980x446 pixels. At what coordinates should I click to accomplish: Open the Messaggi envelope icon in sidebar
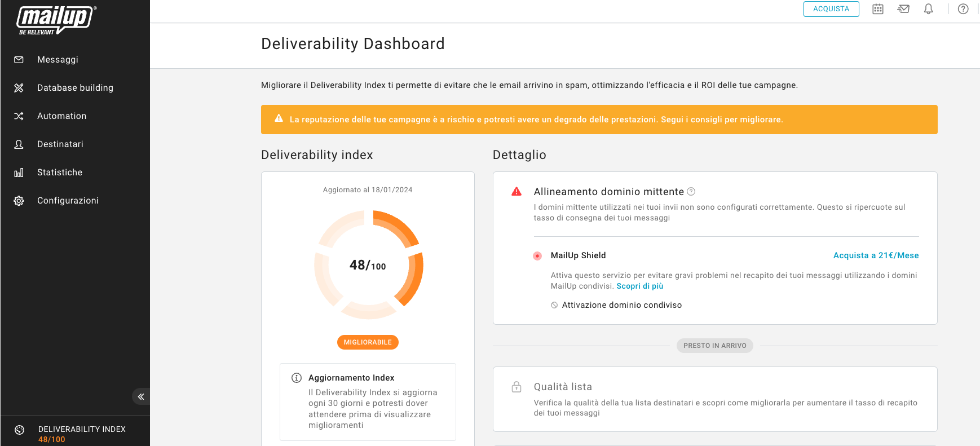pos(19,59)
